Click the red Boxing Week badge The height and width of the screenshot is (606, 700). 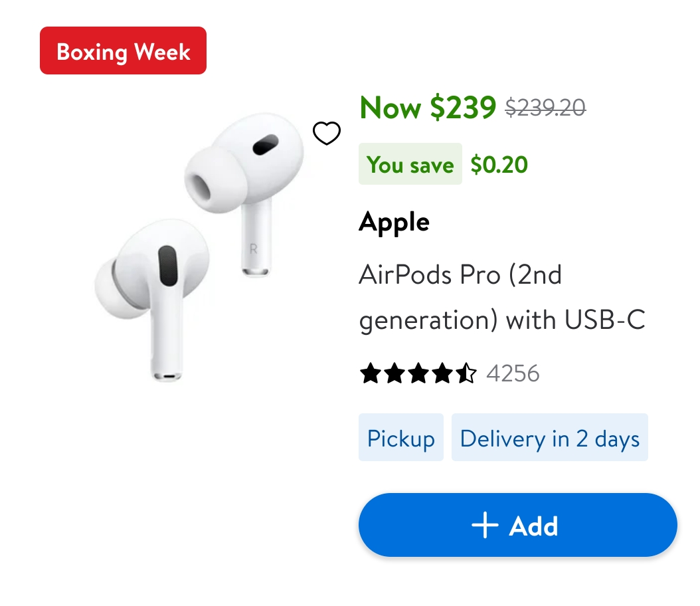pyautogui.click(x=123, y=50)
